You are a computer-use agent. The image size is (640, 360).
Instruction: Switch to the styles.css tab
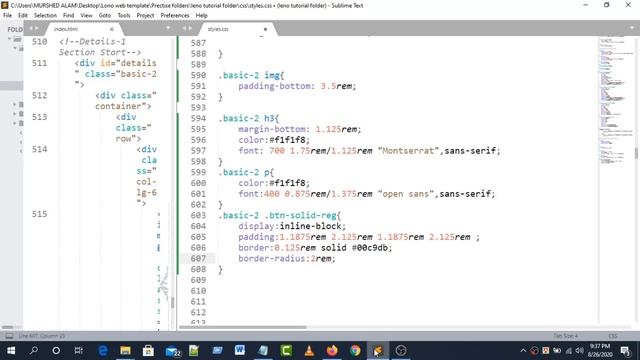[218, 29]
